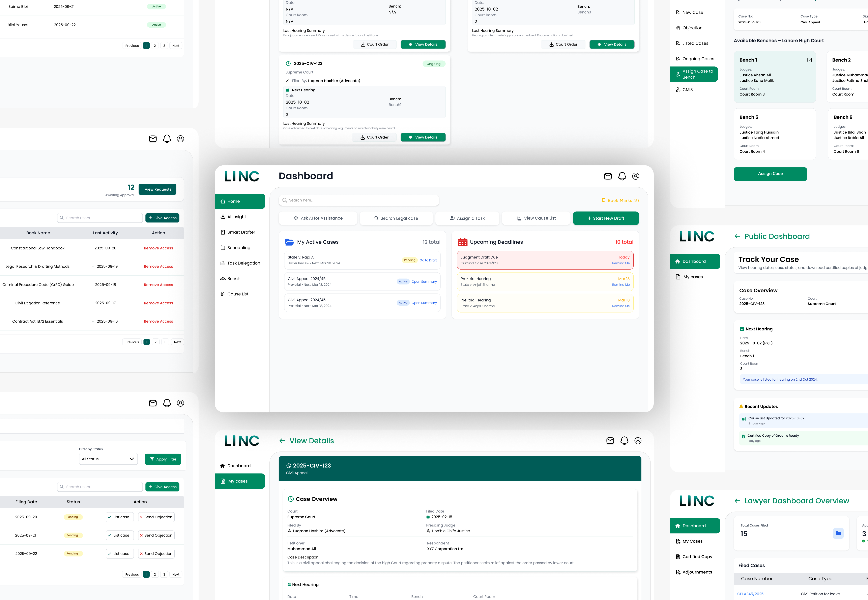Open the All Status filter dropdown
Viewport: 868px width, 600px height.
coord(108,459)
